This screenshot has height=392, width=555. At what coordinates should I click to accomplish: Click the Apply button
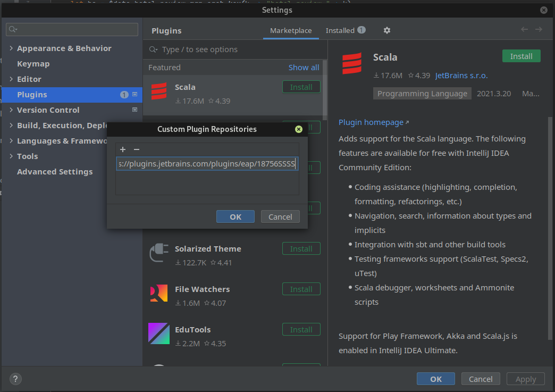(526, 379)
